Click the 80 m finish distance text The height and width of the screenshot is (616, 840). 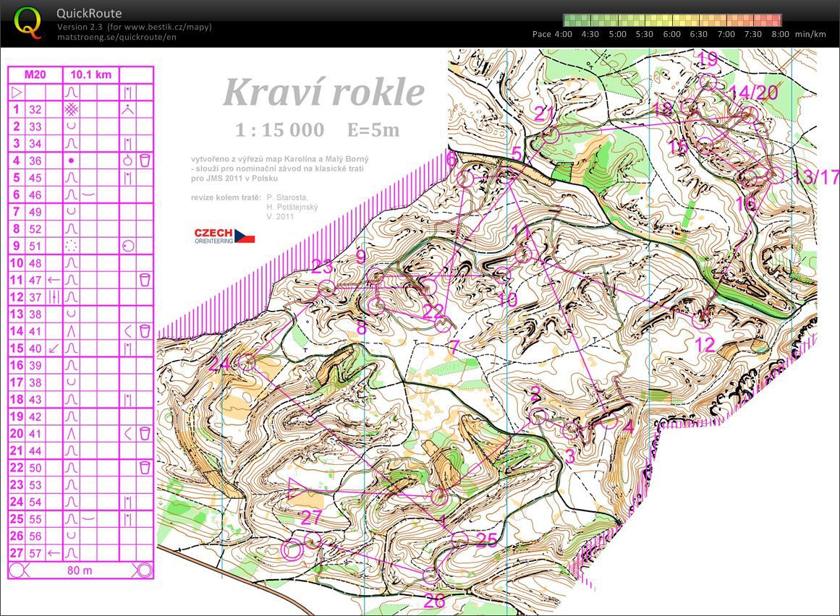click(80, 570)
